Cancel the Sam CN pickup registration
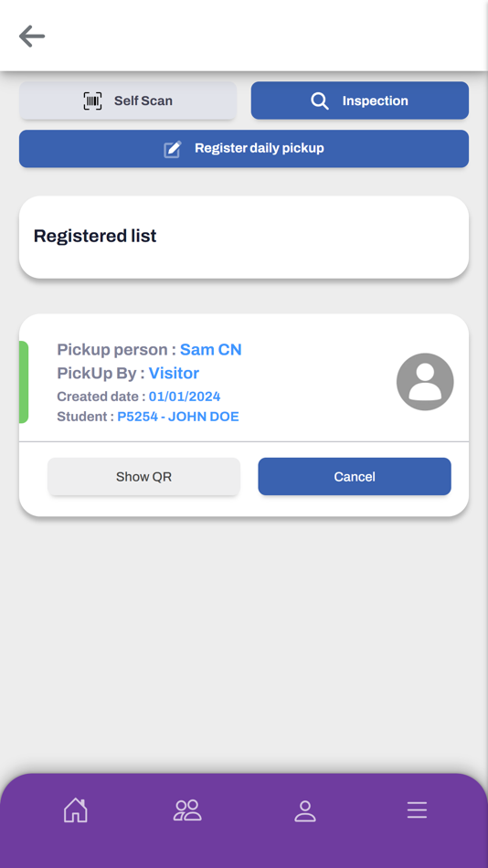488x868 pixels. (x=355, y=477)
